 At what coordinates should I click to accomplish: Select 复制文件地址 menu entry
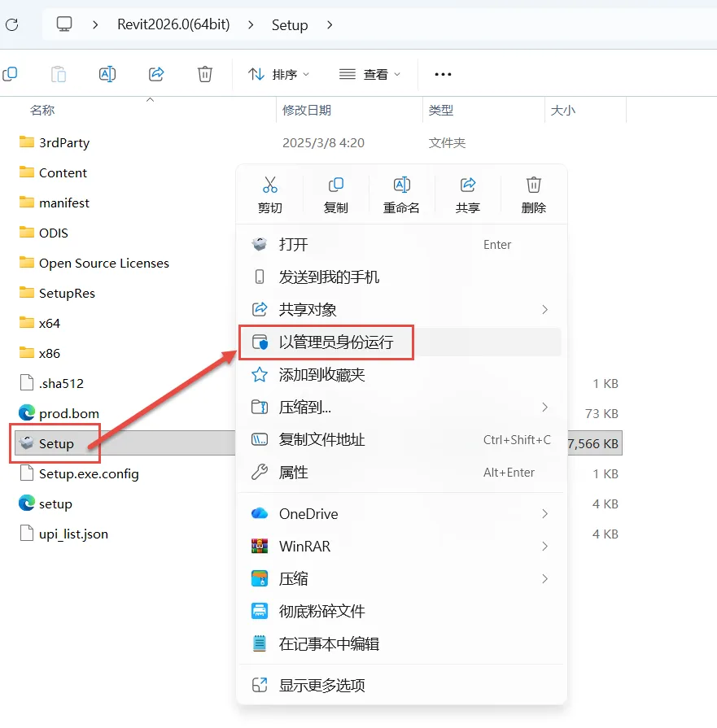coord(401,440)
